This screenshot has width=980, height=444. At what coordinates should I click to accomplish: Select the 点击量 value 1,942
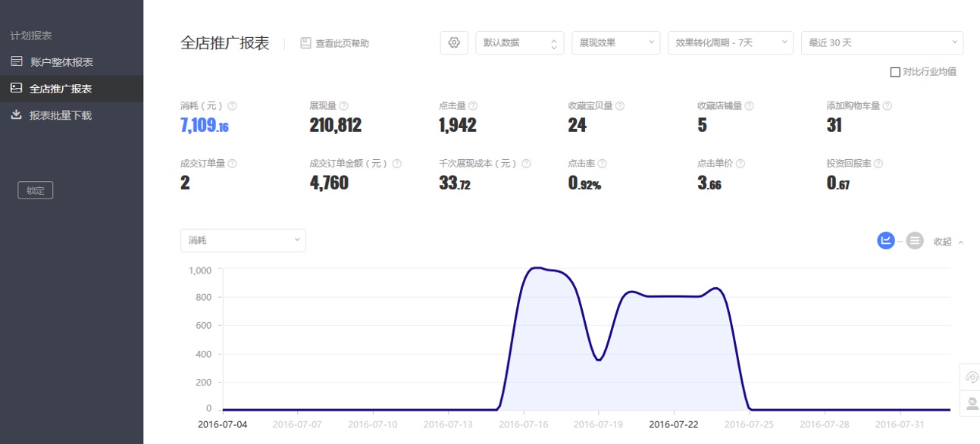coord(457,126)
